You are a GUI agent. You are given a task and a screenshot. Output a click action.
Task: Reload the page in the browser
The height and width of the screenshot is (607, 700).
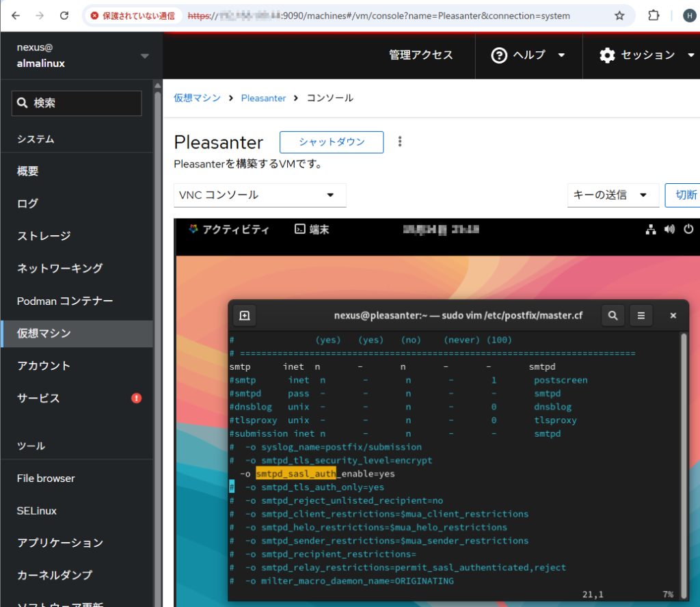(64, 15)
